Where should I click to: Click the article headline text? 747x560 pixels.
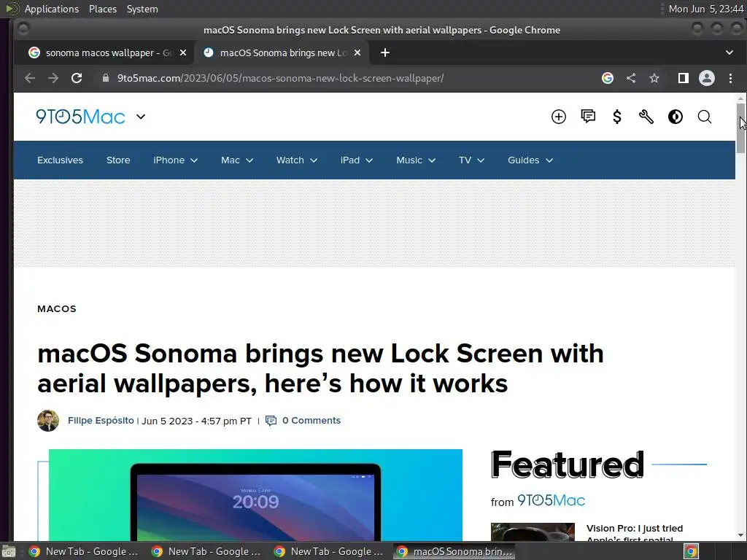tap(320, 368)
